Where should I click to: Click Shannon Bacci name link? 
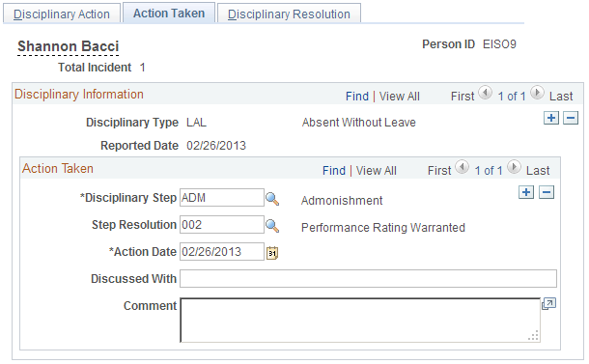(68, 46)
